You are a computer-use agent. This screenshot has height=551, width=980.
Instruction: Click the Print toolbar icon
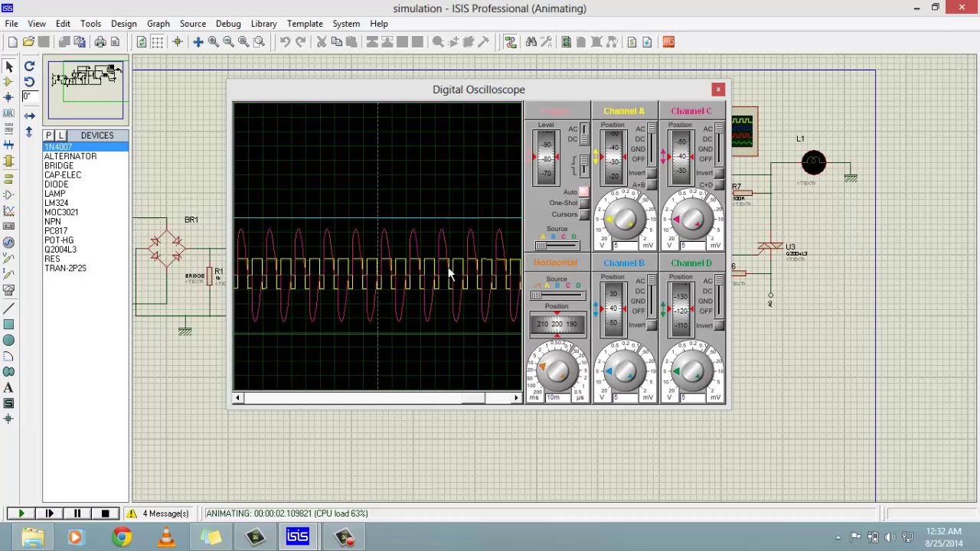[x=100, y=42]
